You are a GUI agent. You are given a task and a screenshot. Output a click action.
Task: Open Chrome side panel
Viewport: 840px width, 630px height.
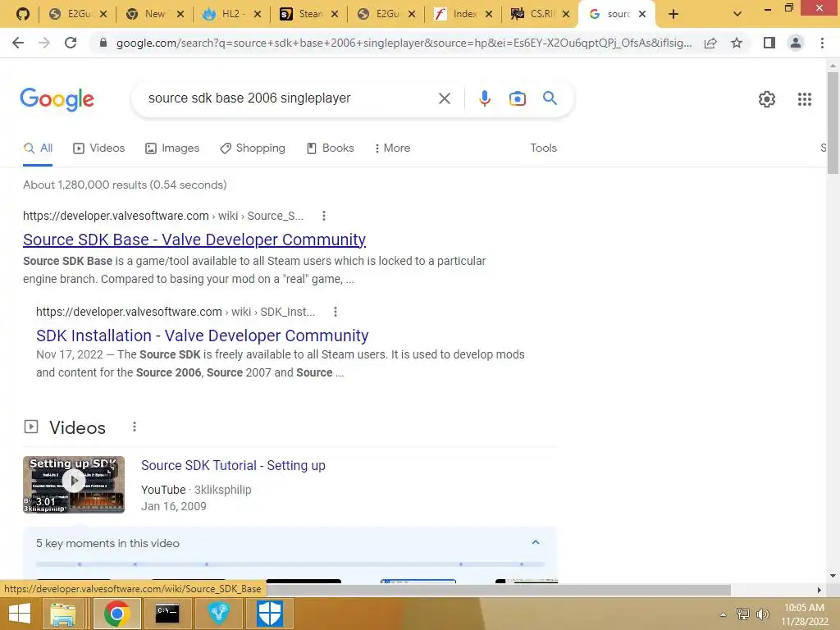[769, 43]
